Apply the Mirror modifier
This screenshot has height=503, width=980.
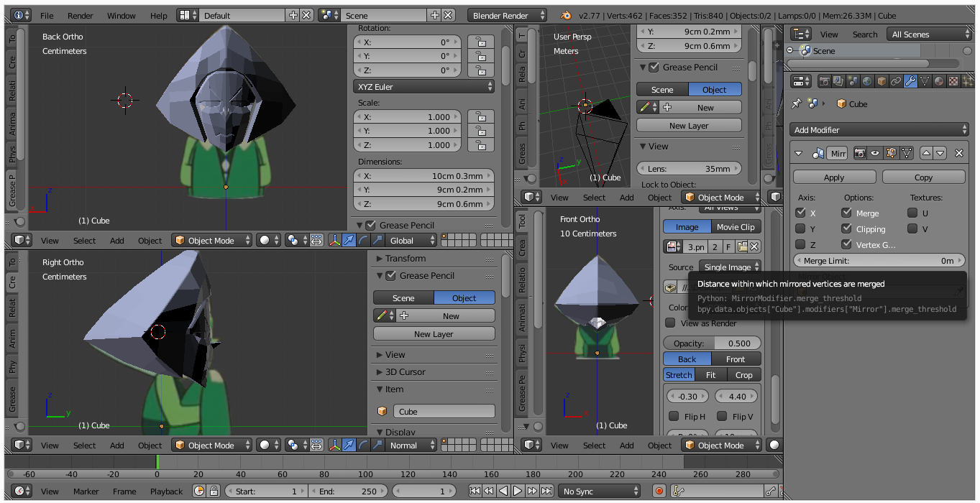click(x=834, y=177)
